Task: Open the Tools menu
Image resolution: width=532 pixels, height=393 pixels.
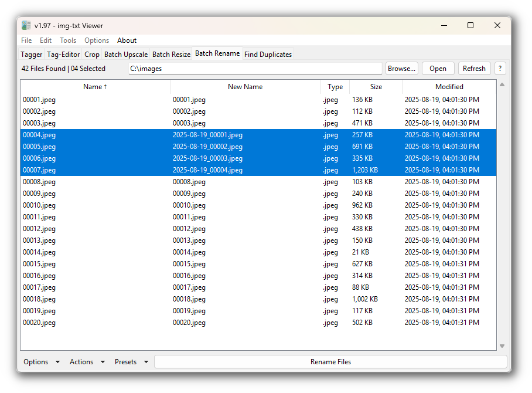Action: point(68,40)
